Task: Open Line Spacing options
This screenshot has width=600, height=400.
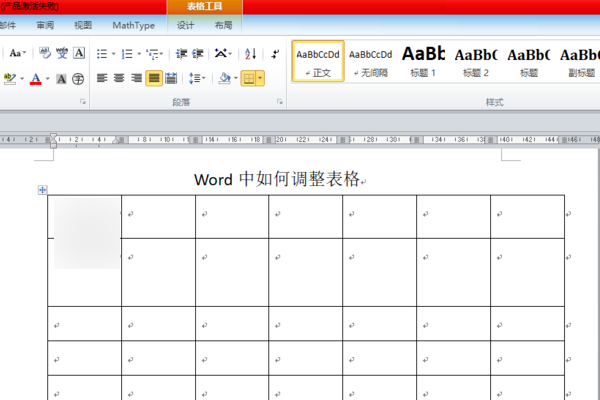Action: point(197,78)
